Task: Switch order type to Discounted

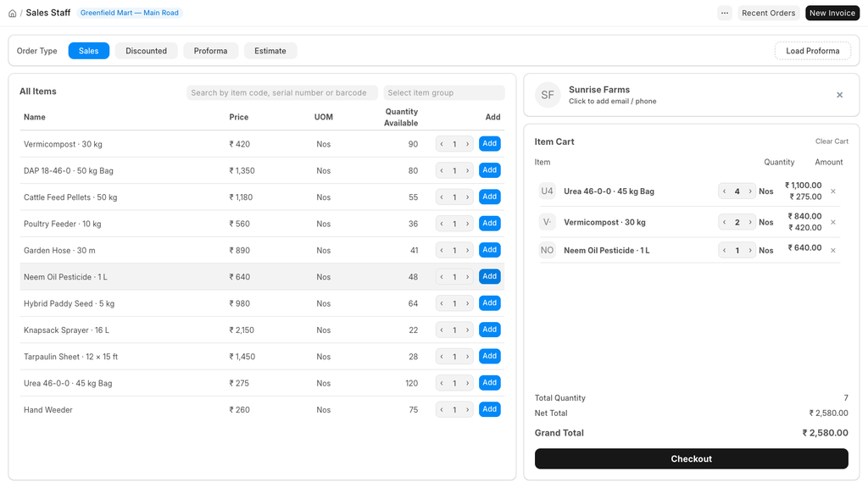Action: tap(146, 50)
